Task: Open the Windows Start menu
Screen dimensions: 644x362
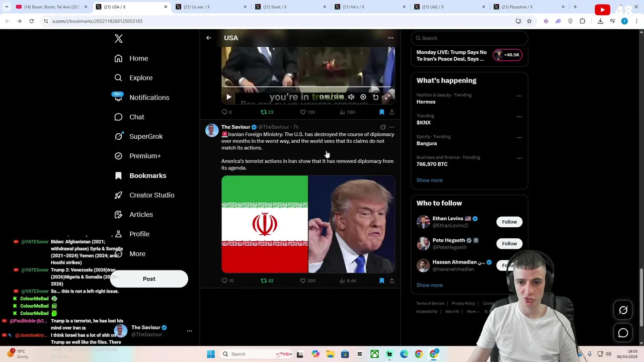Action: pyautogui.click(x=211, y=354)
